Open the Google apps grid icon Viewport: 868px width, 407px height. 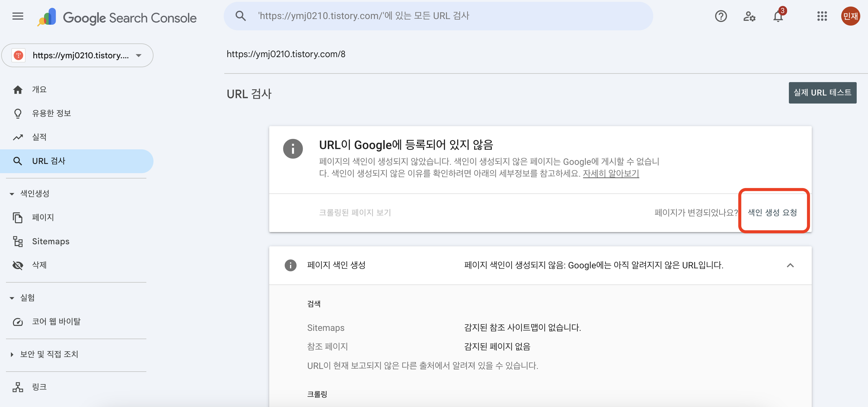(822, 16)
